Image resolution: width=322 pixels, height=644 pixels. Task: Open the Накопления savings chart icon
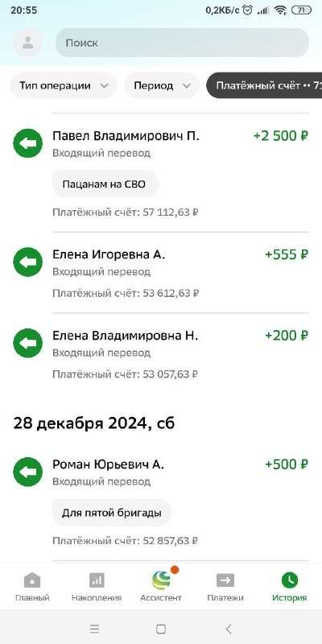coord(97,580)
